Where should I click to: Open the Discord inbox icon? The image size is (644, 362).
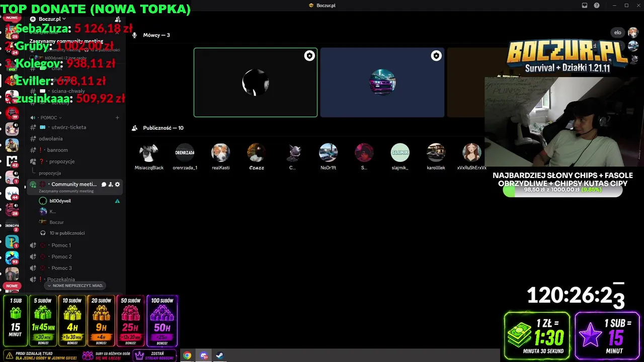point(585,6)
